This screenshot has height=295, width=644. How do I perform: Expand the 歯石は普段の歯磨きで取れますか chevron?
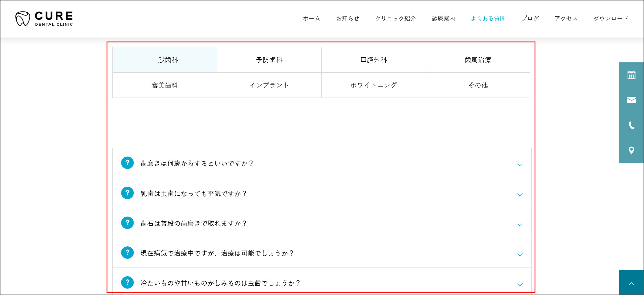(x=520, y=225)
